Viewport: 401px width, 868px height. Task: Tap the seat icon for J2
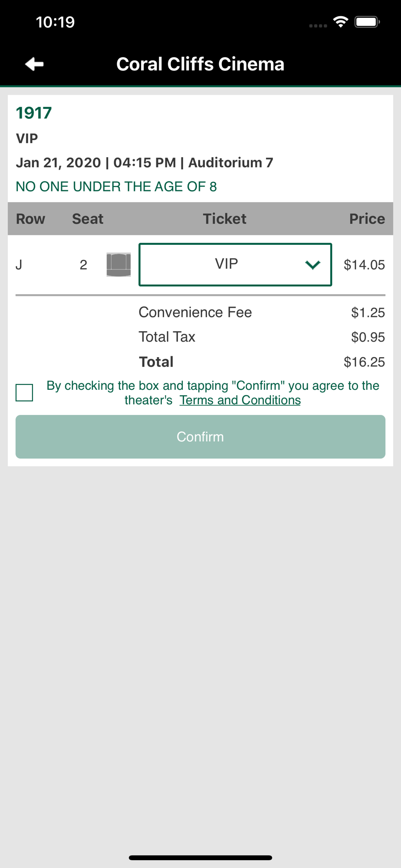click(x=118, y=264)
